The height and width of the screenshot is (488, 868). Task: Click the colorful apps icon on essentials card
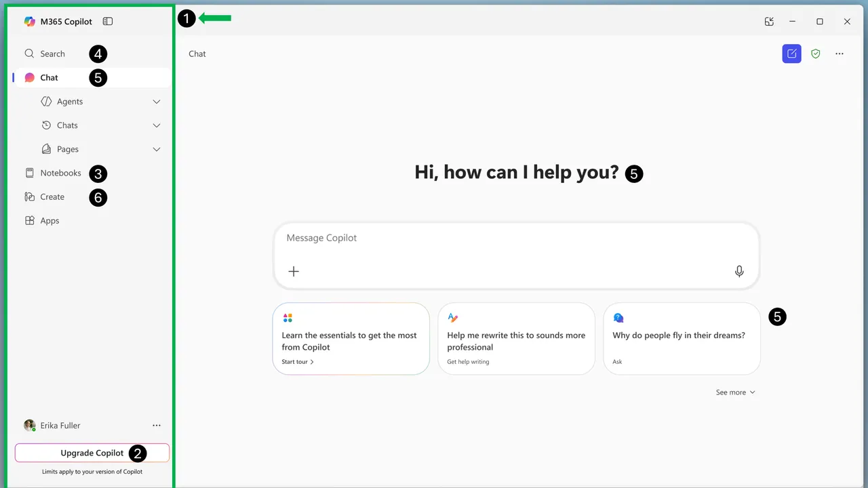coord(288,318)
